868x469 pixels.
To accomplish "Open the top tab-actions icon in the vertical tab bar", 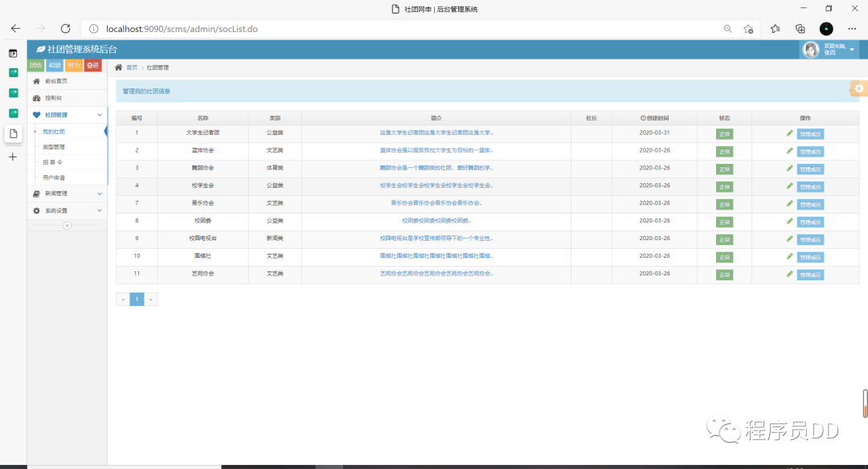I will click(13, 54).
